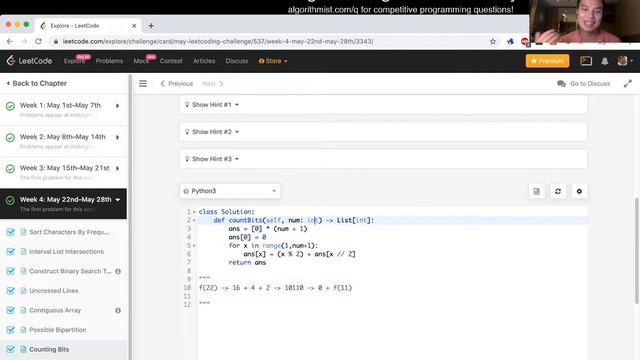This screenshot has height=360, width=640.
Task: Expand Week 1: May 1st–May 7th arrow
Action: click(118, 106)
